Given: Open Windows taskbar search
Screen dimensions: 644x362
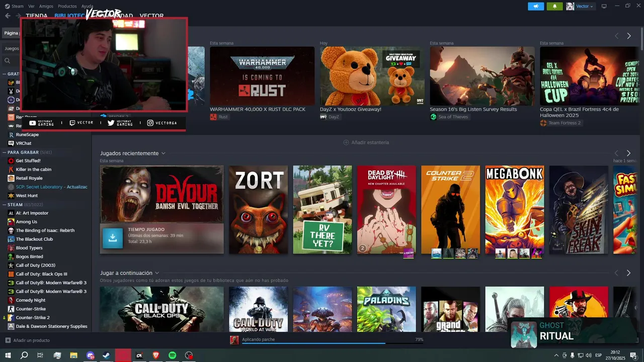Looking at the screenshot, I should pos(24,355).
